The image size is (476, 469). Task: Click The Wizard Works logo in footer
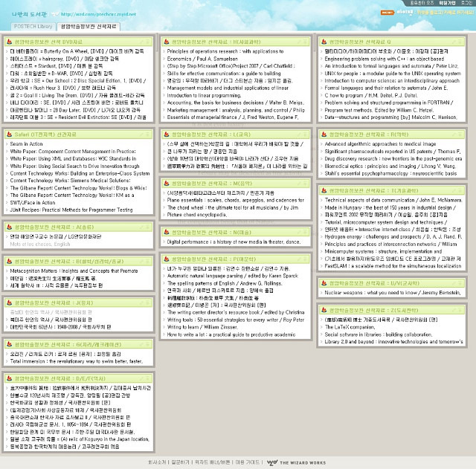(x=296, y=462)
